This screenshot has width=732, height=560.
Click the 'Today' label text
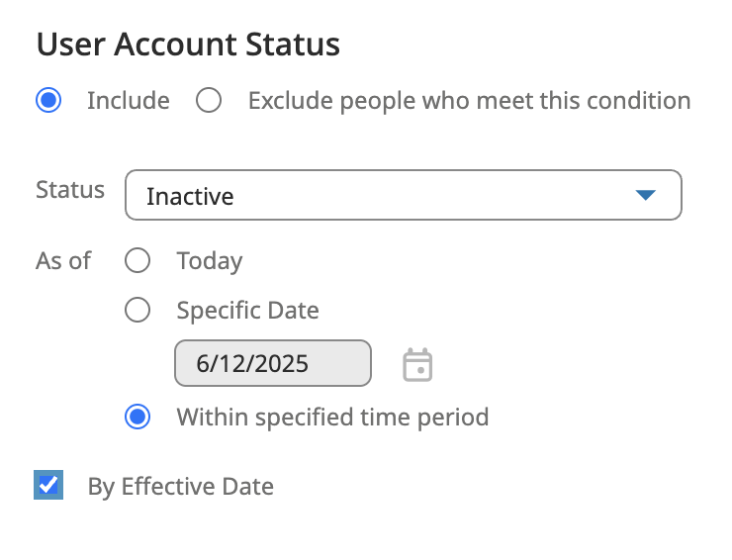[x=210, y=261]
